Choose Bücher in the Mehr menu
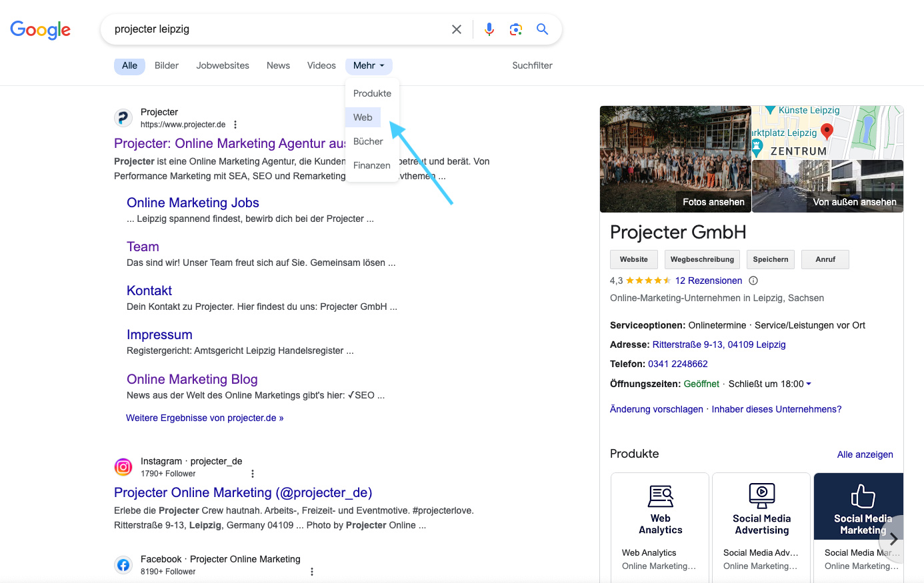The height and width of the screenshot is (583, 924). point(368,141)
